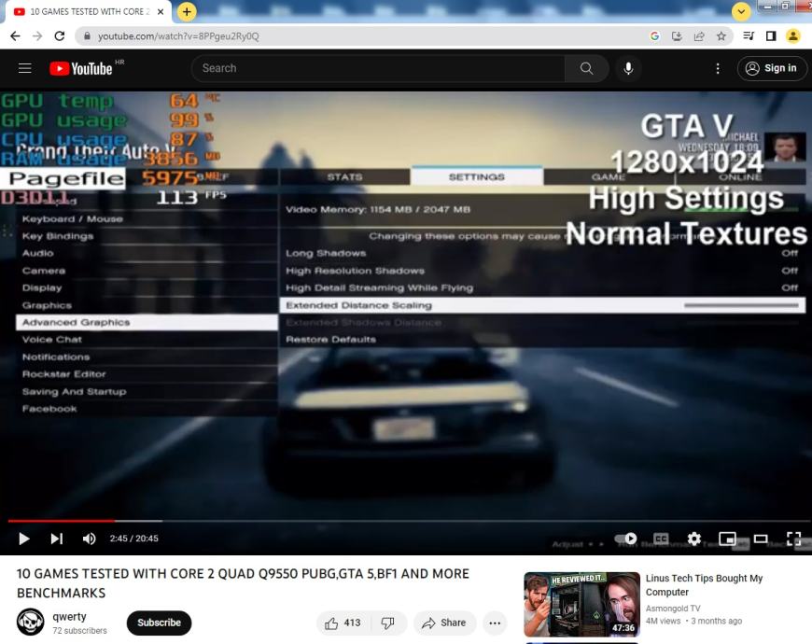Skip to next video

point(57,539)
